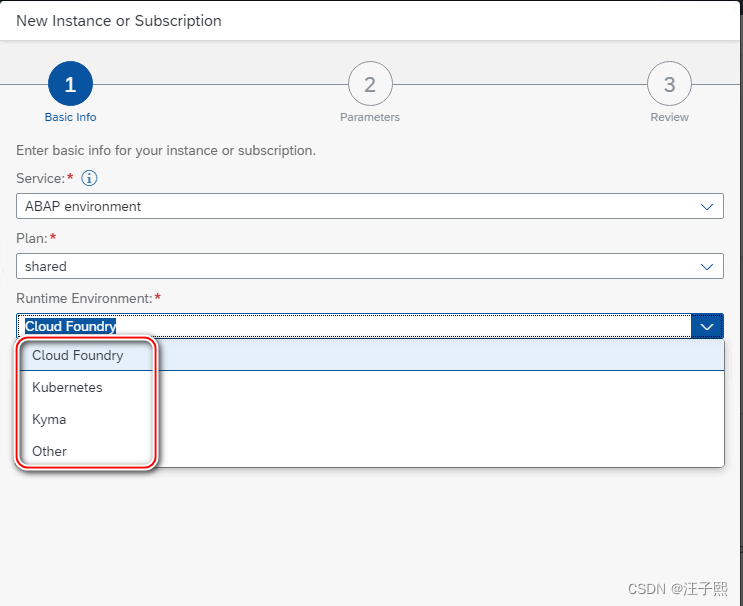Click the Runtime Environment input showing Cloud Foundry

(x=354, y=326)
